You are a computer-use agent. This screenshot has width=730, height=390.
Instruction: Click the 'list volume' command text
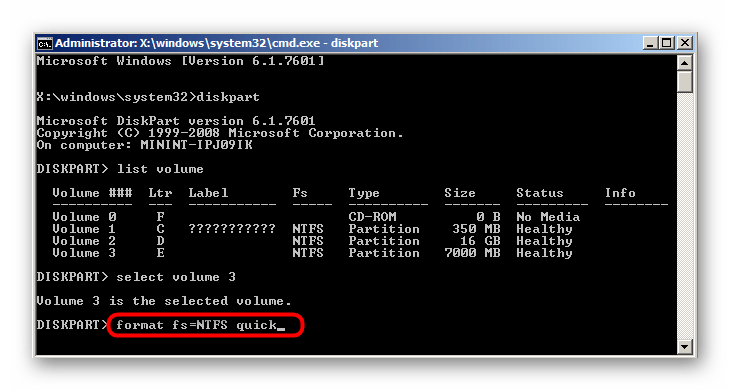coord(160,169)
